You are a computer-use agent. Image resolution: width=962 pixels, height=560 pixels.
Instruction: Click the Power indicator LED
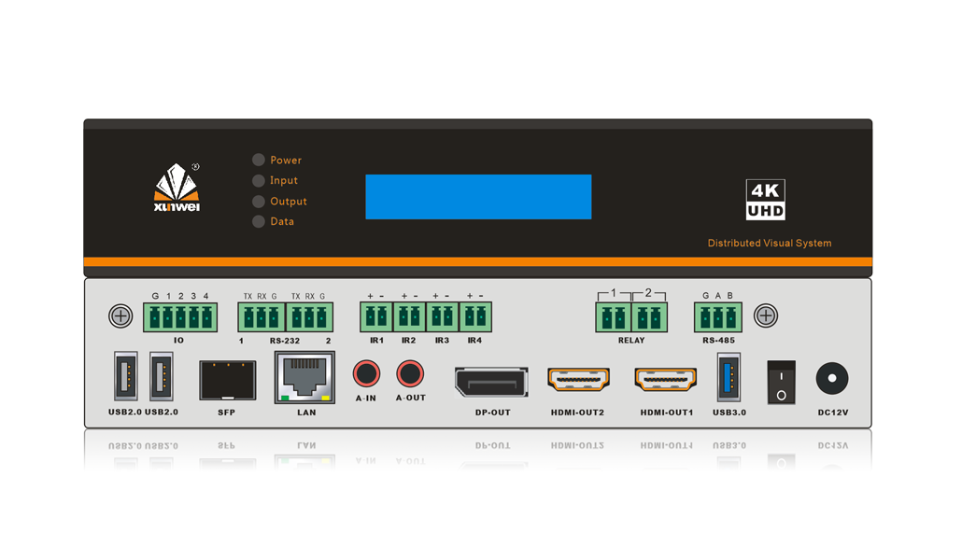click(259, 160)
